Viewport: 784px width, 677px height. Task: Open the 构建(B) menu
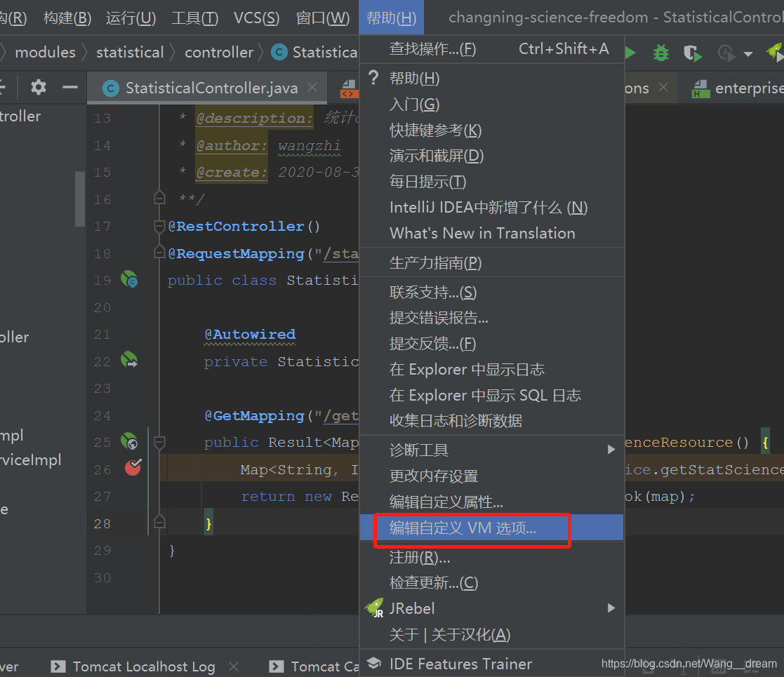click(67, 18)
